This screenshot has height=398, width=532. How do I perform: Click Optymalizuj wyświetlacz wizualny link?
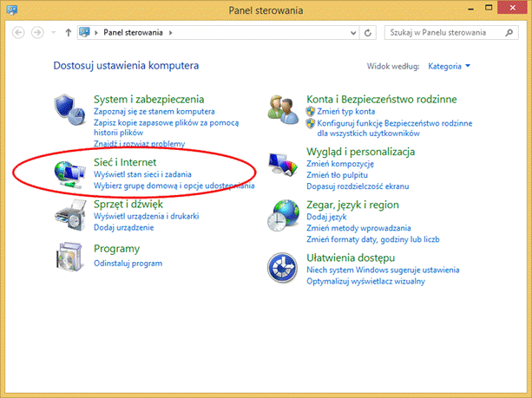click(x=365, y=282)
